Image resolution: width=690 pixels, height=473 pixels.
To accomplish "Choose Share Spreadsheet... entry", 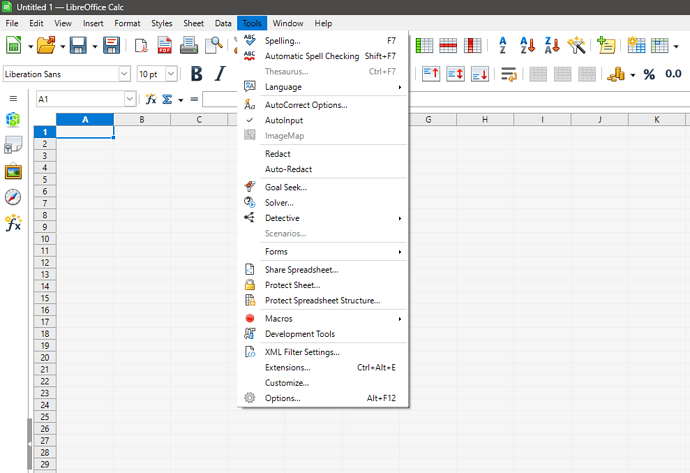I will click(323, 270).
